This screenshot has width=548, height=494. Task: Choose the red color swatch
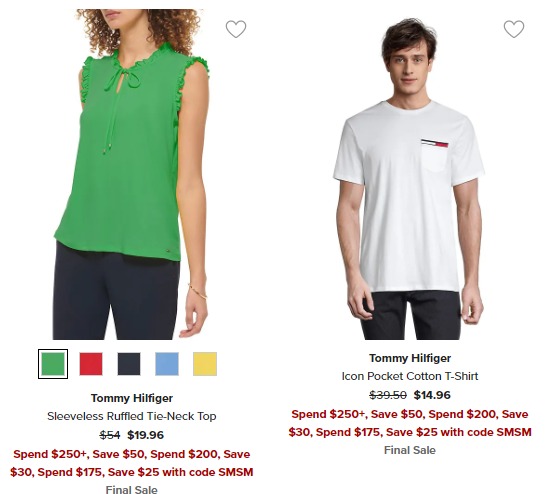click(91, 364)
